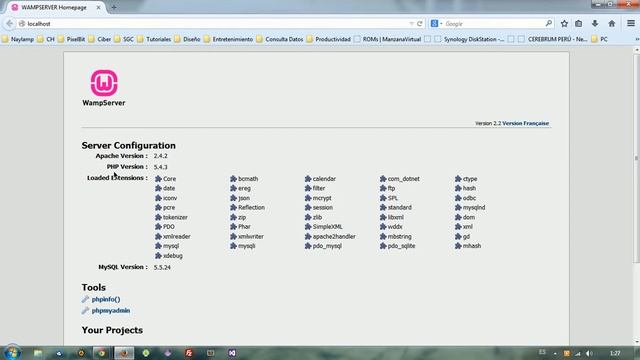Click the MySQL version value 5.5.24
This screenshot has width=640, height=360.
point(162,267)
